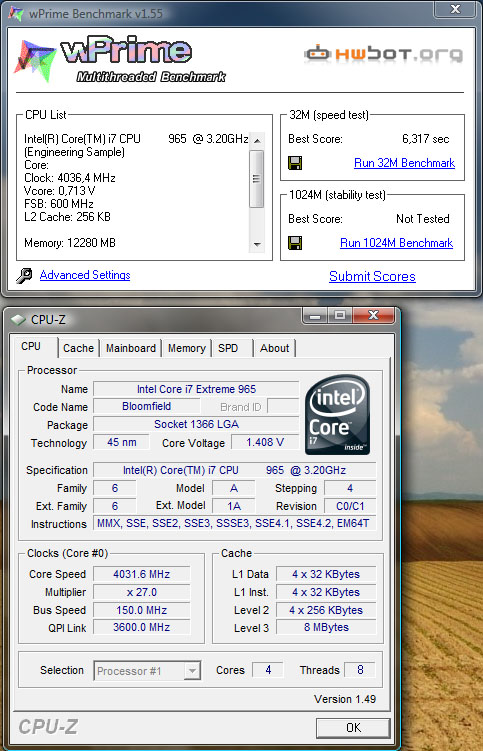Click Bus Speed value 150.0 MHz
This screenshot has width=483, height=751.
142,610
